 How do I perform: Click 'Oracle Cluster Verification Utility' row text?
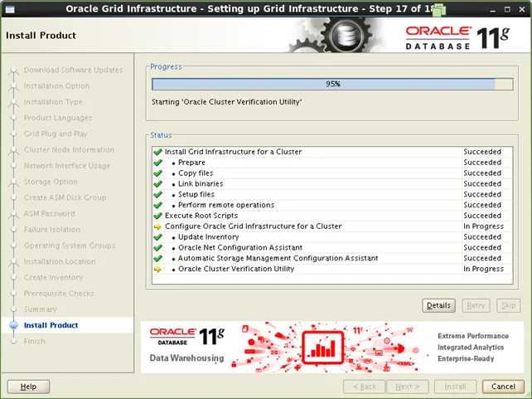236,269
